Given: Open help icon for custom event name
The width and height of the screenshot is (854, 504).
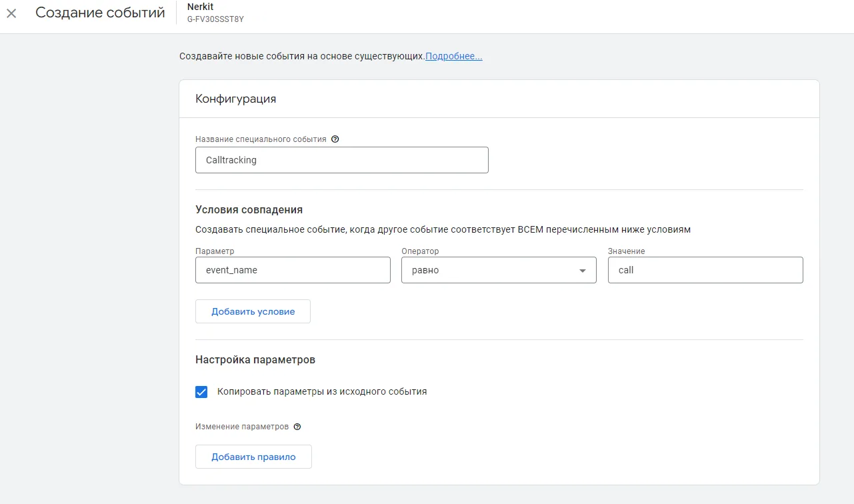Looking at the screenshot, I should tap(335, 139).
